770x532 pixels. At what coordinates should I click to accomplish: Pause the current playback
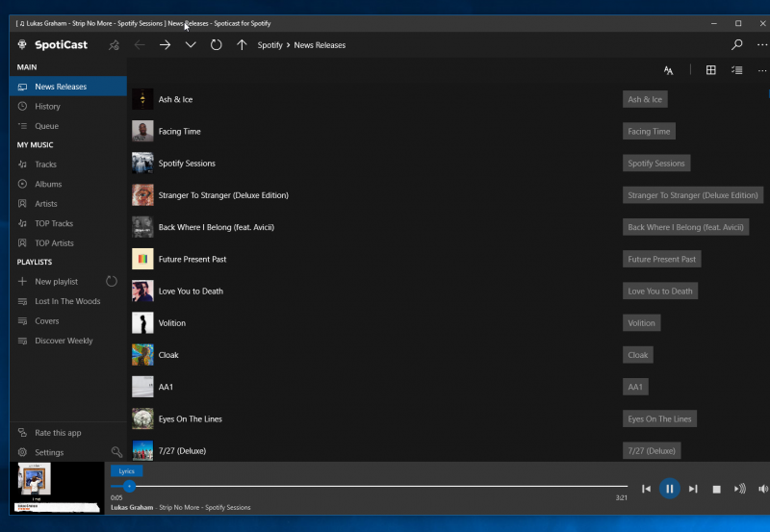pyautogui.click(x=669, y=489)
